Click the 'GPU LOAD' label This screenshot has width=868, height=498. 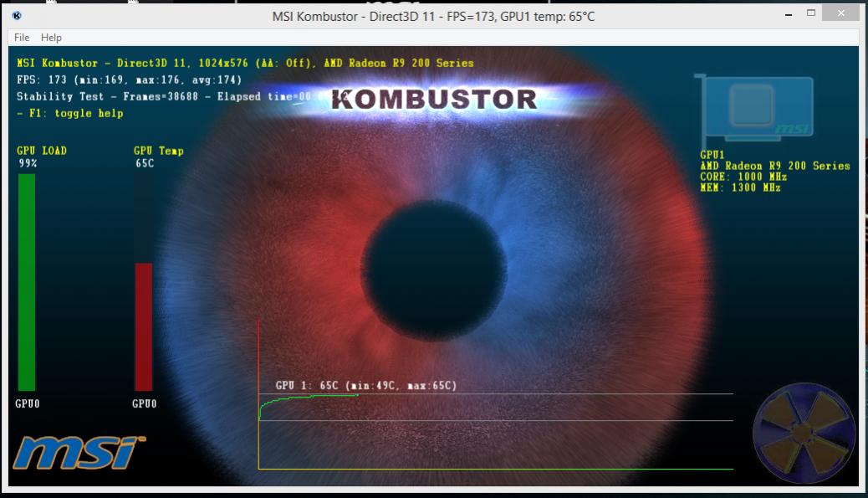[42, 151]
